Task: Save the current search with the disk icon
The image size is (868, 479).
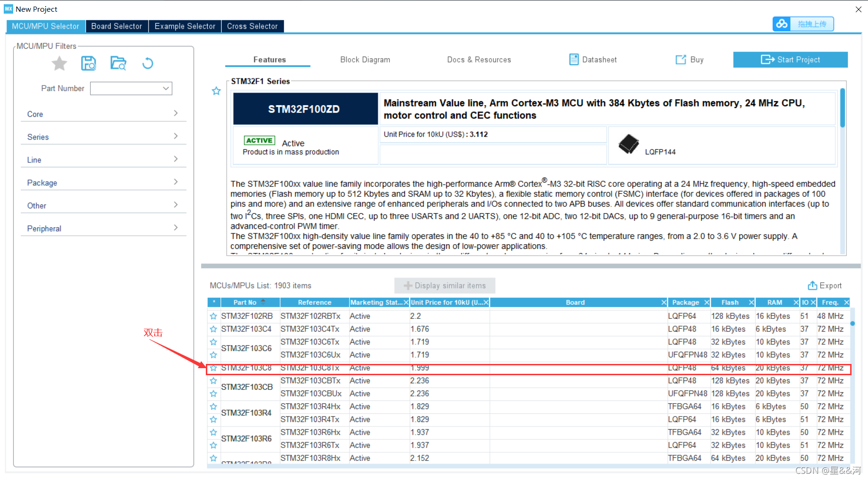Action: pyautogui.click(x=88, y=63)
